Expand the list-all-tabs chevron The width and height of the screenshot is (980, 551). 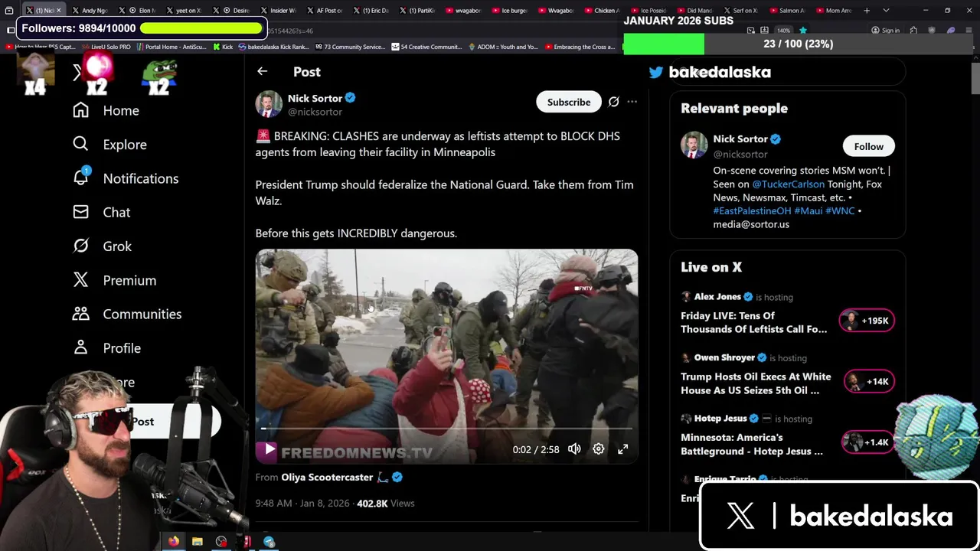click(x=886, y=11)
